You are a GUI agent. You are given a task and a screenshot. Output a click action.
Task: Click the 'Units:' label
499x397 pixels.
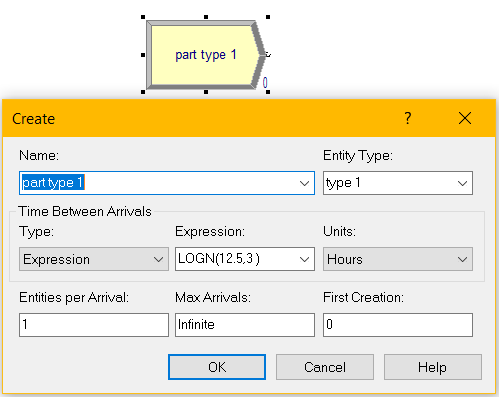click(339, 231)
